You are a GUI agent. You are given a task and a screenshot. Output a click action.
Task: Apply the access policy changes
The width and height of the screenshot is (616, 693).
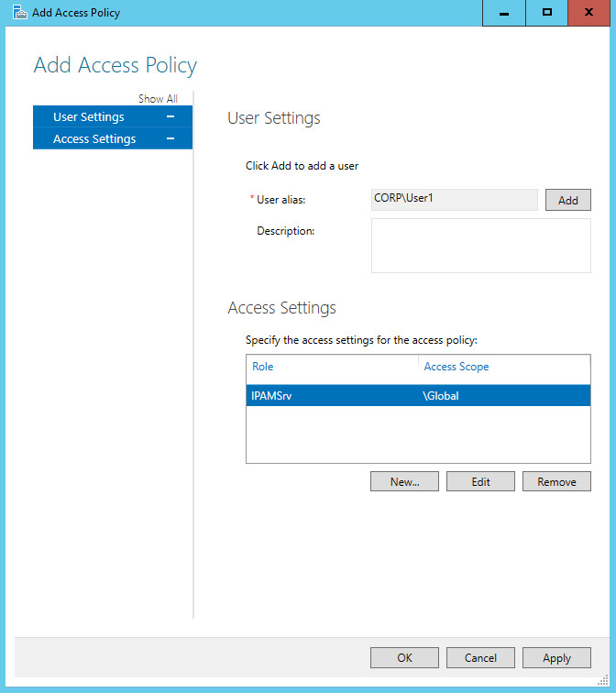point(556,657)
